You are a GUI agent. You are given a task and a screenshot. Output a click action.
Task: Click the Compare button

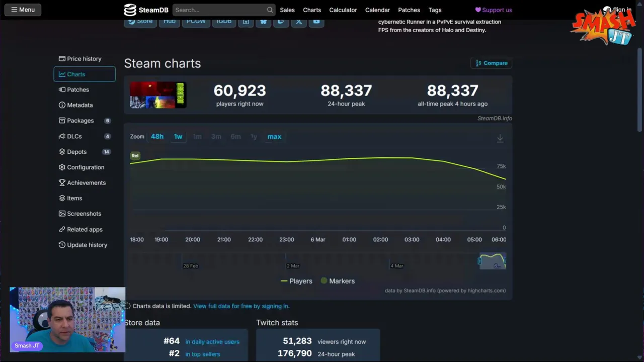[491, 63]
